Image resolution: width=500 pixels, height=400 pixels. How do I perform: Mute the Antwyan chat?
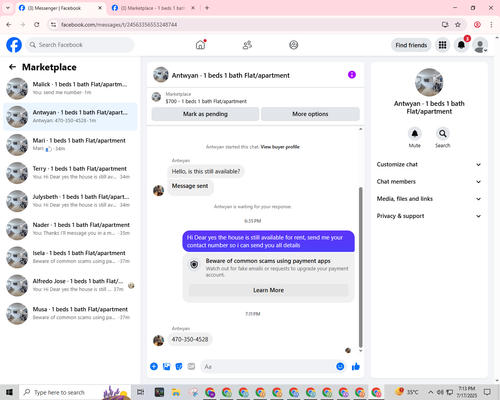(x=414, y=134)
